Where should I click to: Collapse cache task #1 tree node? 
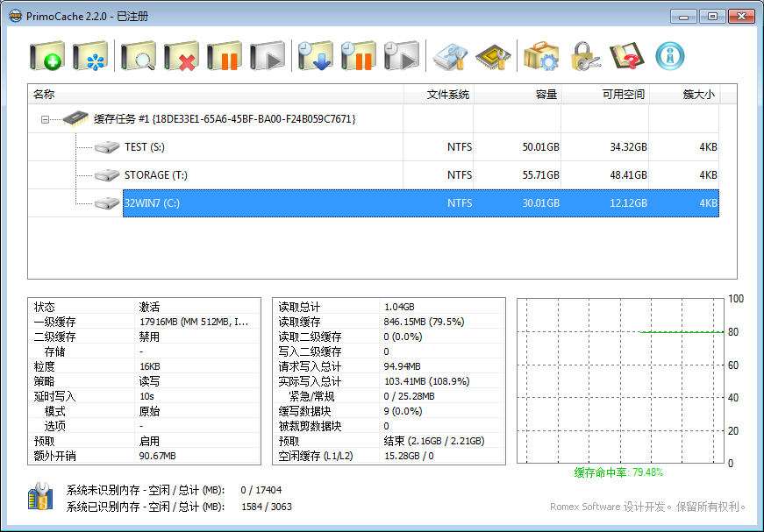point(45,119)
